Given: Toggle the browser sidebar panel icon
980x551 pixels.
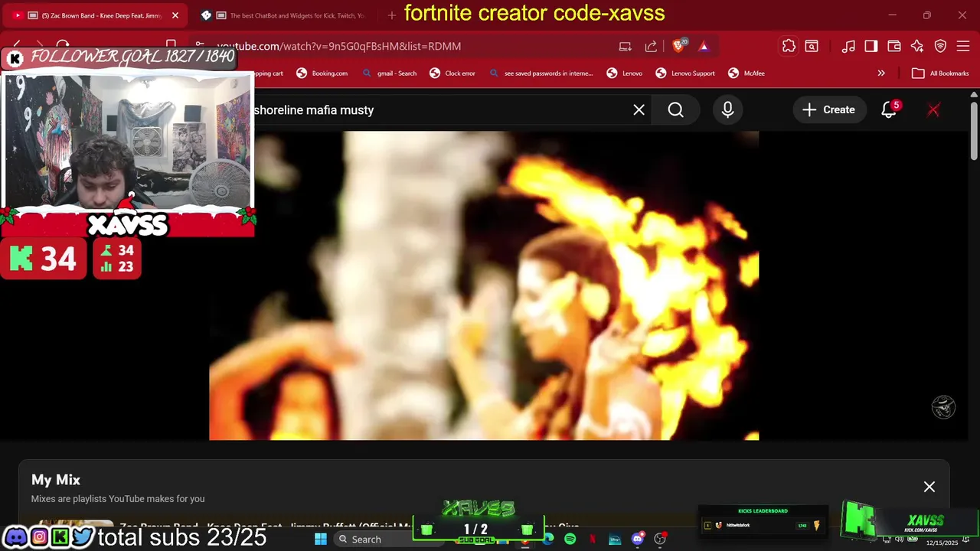Looking at the screenshot, I should [x=871, y=46].
